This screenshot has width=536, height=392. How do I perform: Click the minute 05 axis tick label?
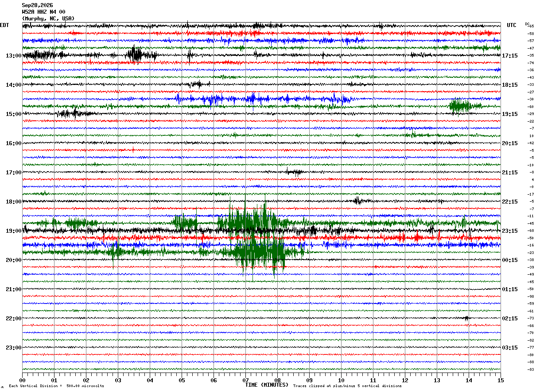point(182,380)
